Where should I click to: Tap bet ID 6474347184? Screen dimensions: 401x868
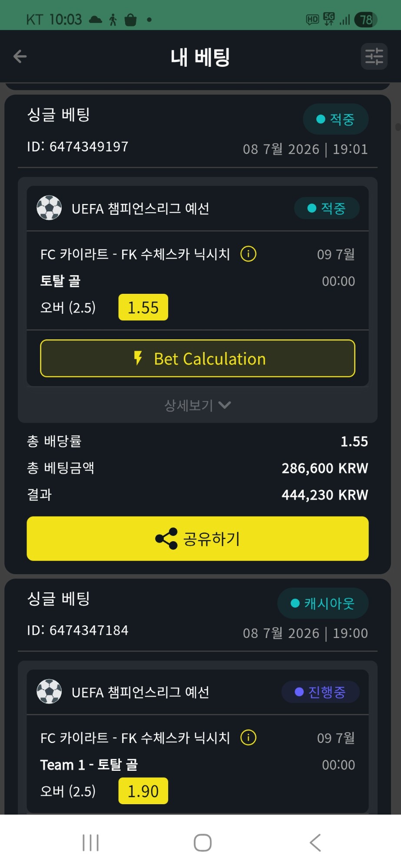78,630
